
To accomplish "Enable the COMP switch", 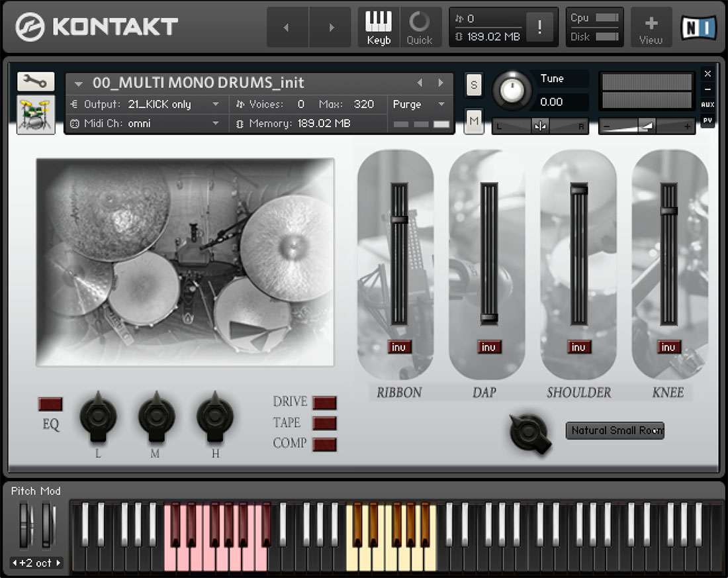I will point(324,444).
